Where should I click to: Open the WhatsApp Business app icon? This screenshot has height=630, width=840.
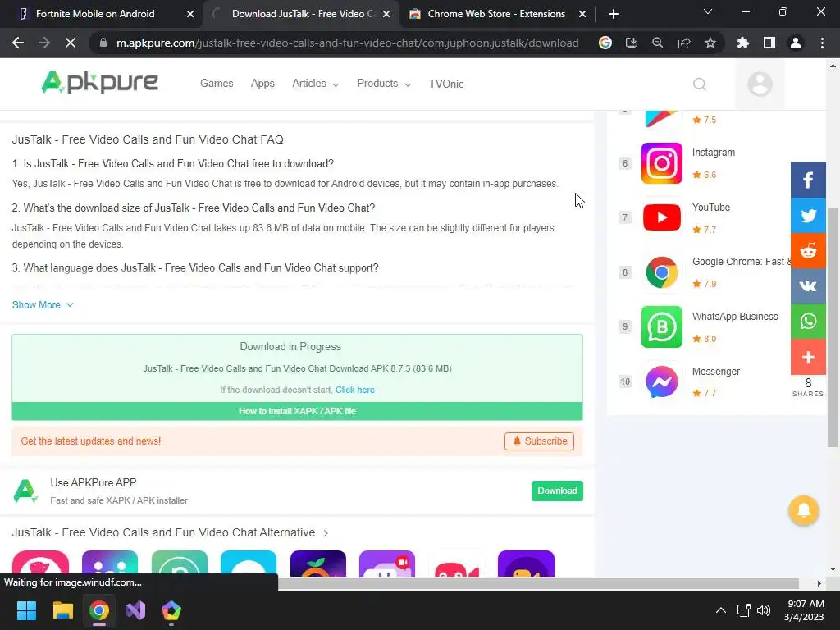[662, 326]
